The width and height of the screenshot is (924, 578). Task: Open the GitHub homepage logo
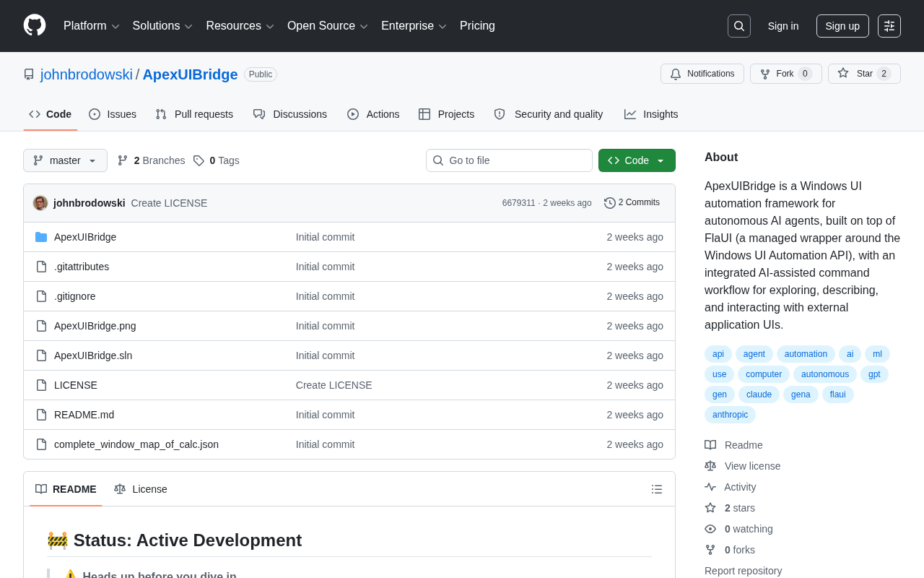click(x=35, y=25)
